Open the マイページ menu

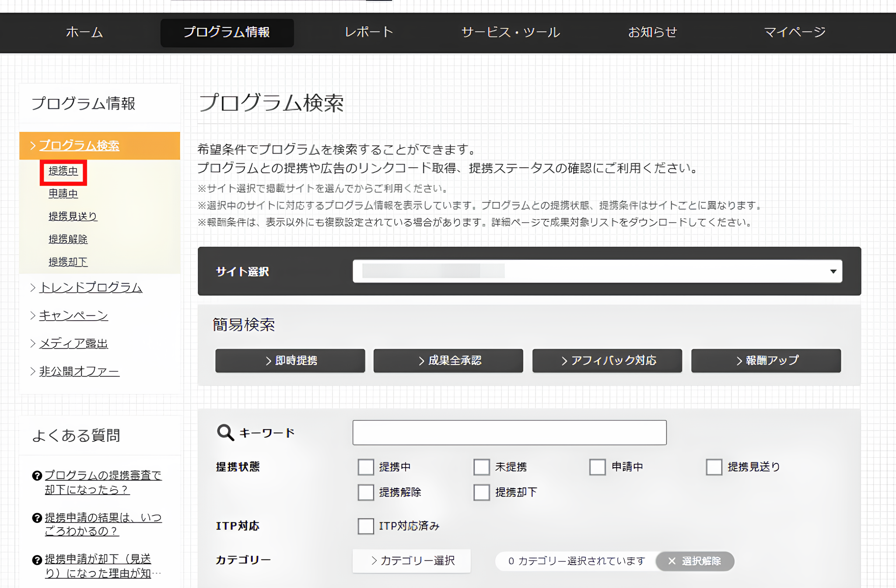coord(794,32)
